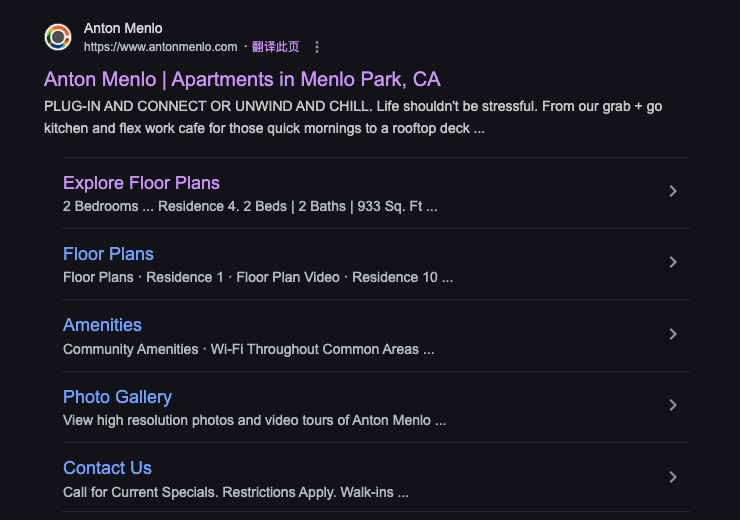
Task: Click the PLUG-IN AND CONNECT description snippet
Action: 353,117
